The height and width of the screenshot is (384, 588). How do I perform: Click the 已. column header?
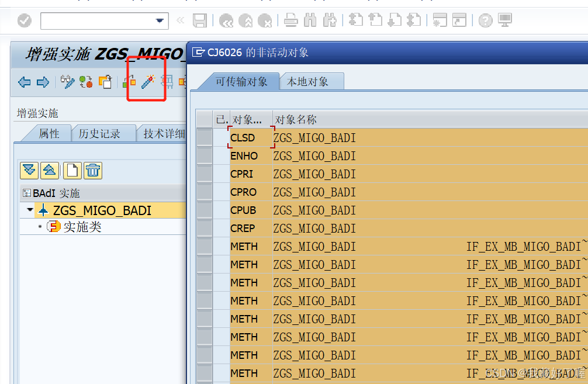click(x=222, y=120)
